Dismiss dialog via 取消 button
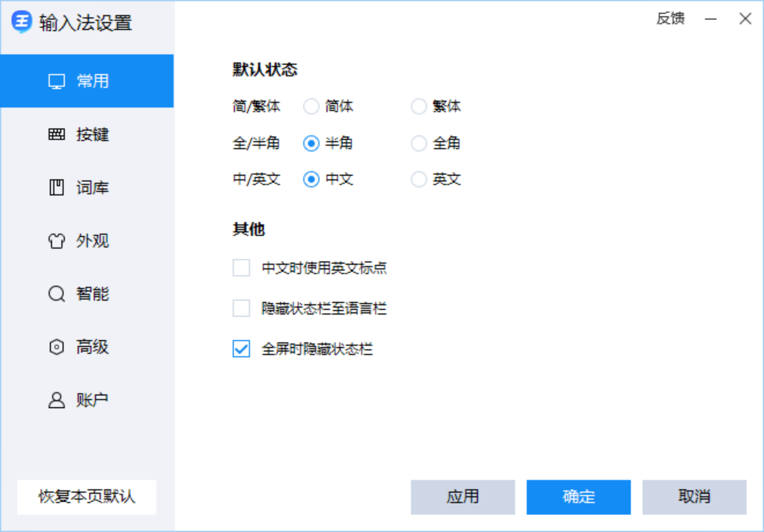This screenshot has width=764, height=532. 692,497
